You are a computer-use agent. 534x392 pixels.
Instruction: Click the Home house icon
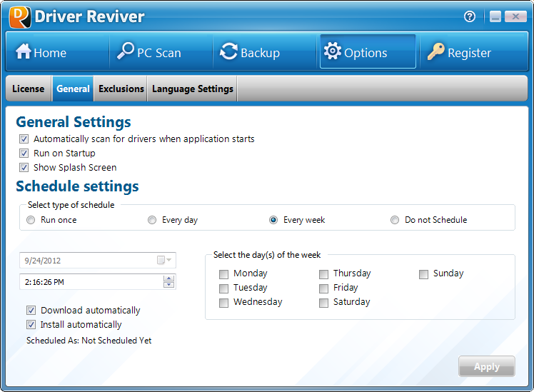click(x=24, y=51)
